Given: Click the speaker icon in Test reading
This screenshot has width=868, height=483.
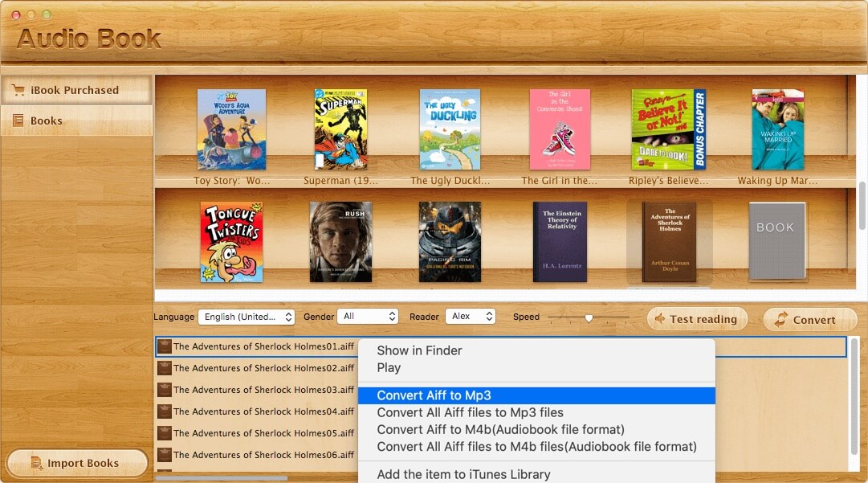Looking at the screenshot, I should point(660,318).
